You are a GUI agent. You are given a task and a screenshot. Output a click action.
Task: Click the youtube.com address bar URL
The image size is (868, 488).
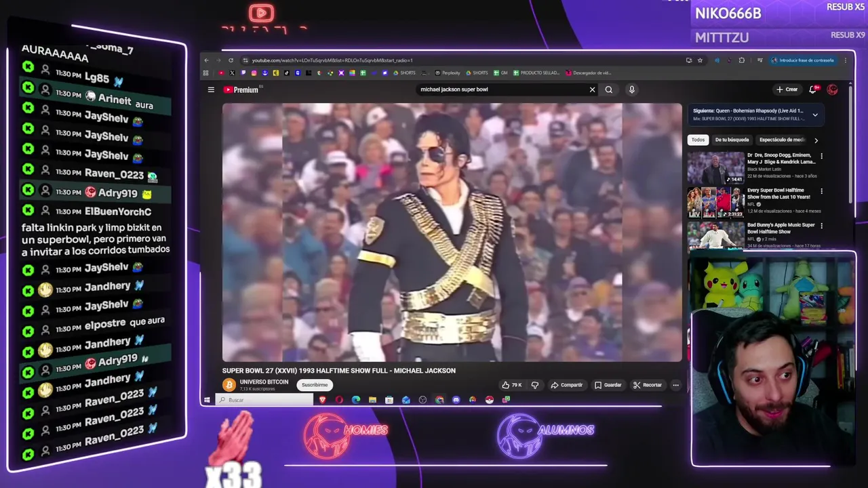pos(332,60)
